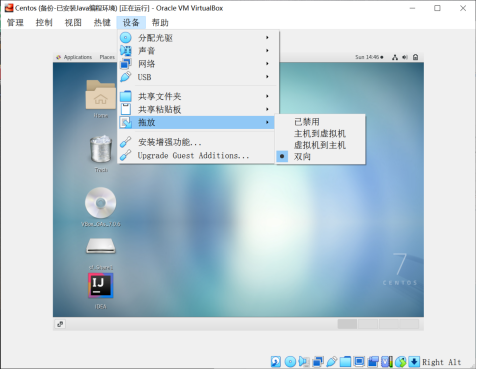Expand the USB submenu
Viewport: 477px width, 370px height.
pos(199,77)
